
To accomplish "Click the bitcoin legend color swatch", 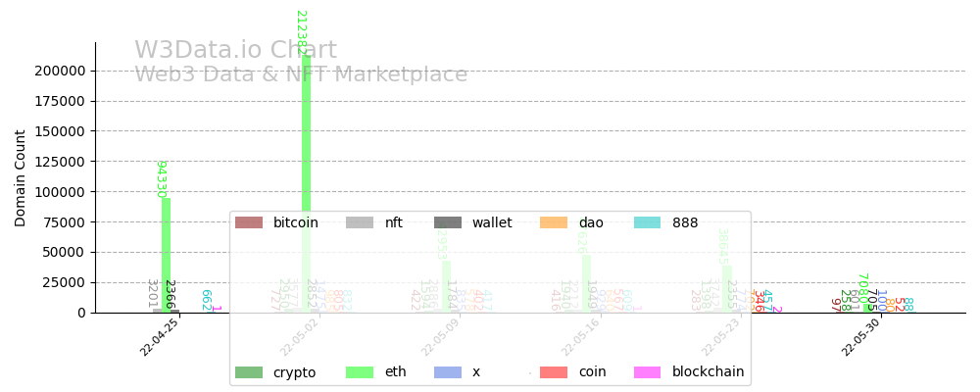I will coord(249,222).
